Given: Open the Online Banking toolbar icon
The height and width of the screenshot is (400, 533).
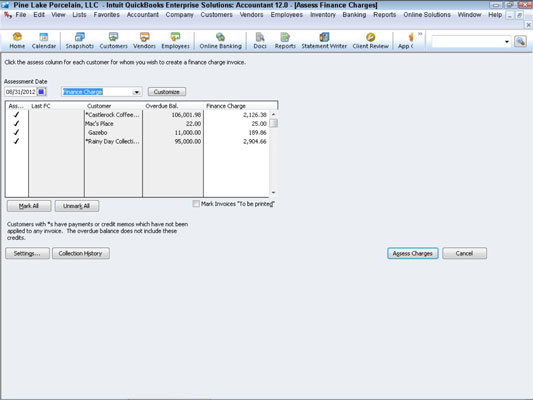Looking at the screenshot, I should pos(220,41).
